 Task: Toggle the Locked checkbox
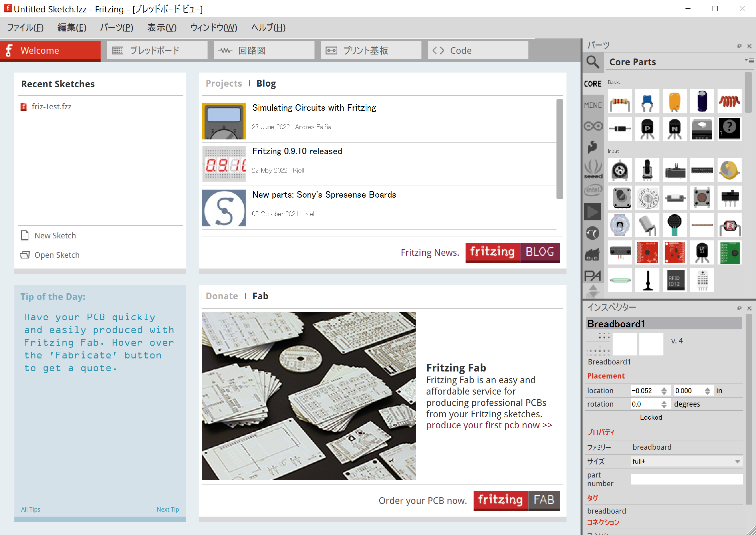tap(634, 418)
